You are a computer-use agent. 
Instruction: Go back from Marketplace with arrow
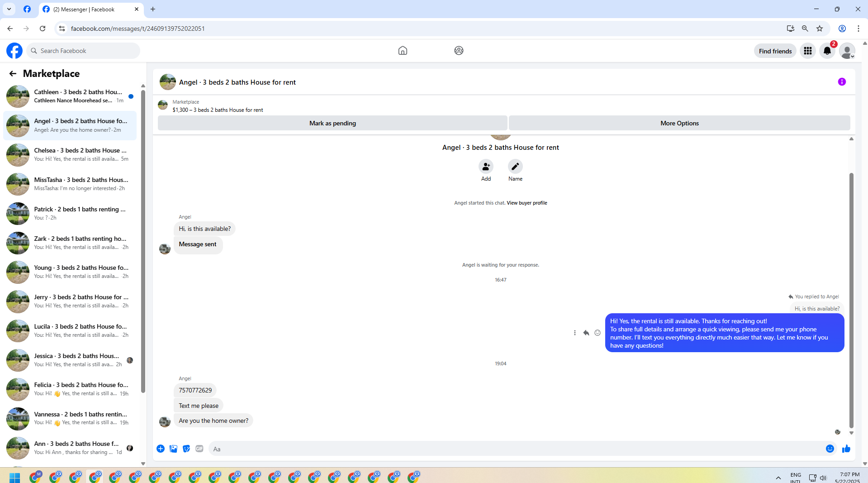click(x=13, y=73)
